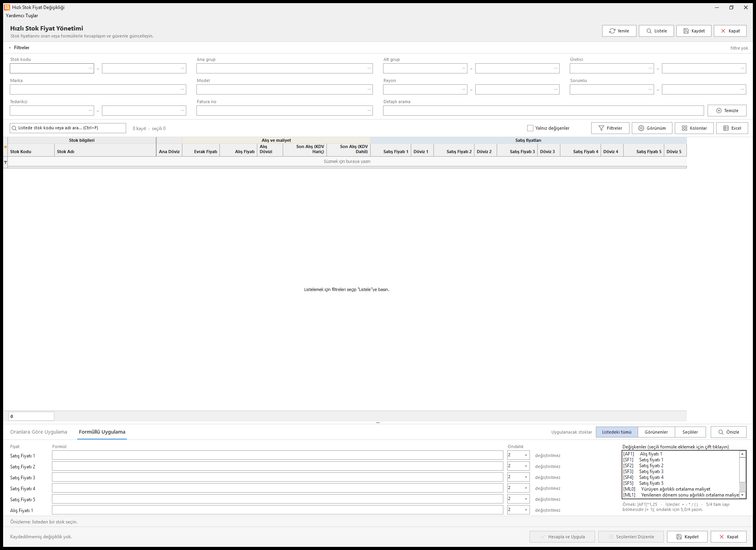This screenshot has height=550, width=756.
Task: Open the Yardımcı Tuşlar menu
Action: coord(22,16)
